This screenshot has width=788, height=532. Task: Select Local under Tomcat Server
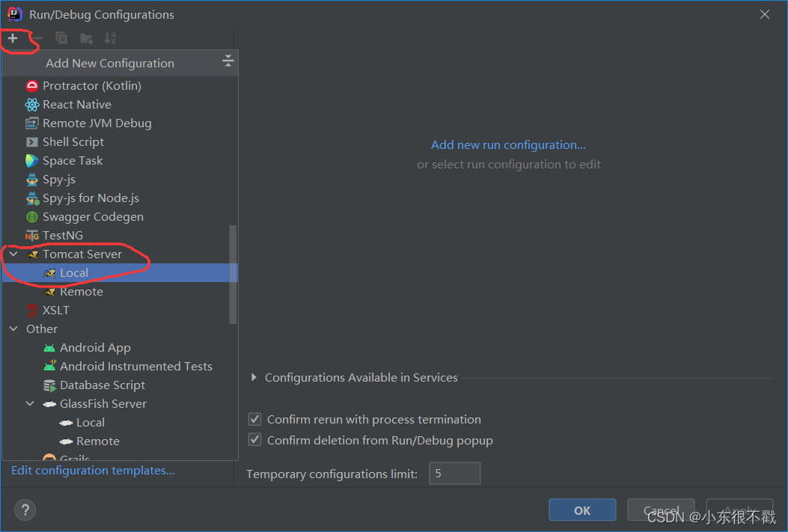74,273
